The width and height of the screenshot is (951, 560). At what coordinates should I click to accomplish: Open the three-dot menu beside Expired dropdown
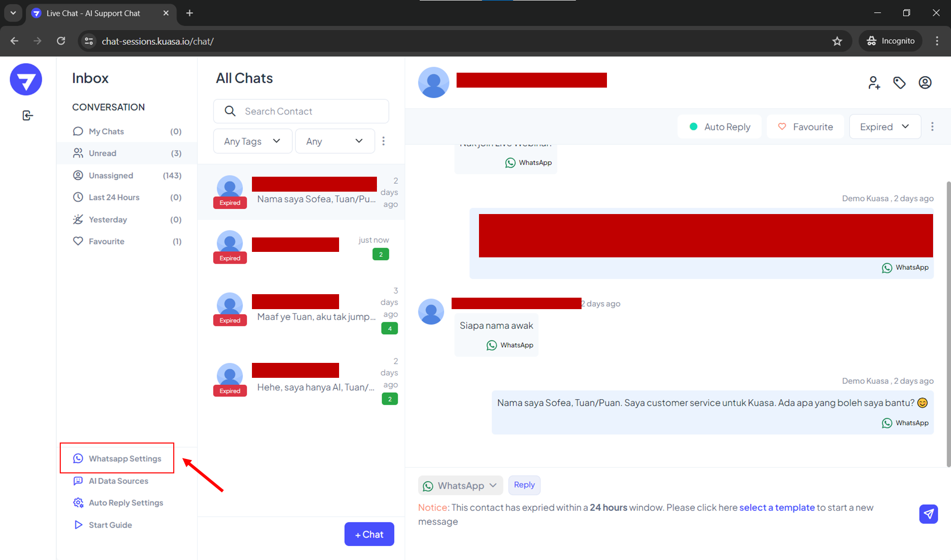[932, 127]
